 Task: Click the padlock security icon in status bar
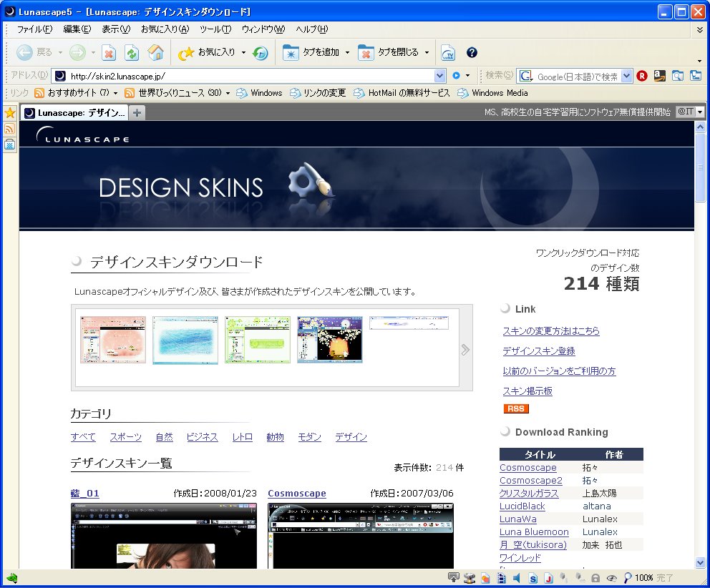tap(595, 578)
